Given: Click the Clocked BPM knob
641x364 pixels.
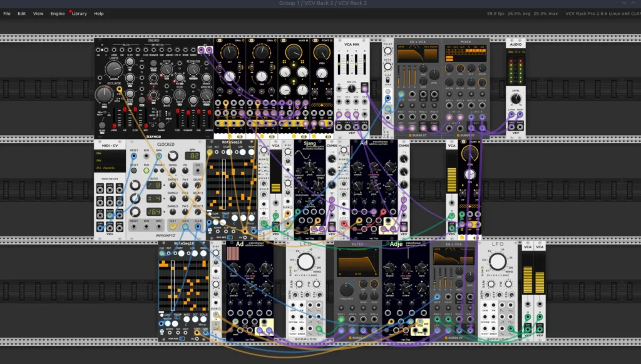Looking at the screenshot, I should coord(173,156).
